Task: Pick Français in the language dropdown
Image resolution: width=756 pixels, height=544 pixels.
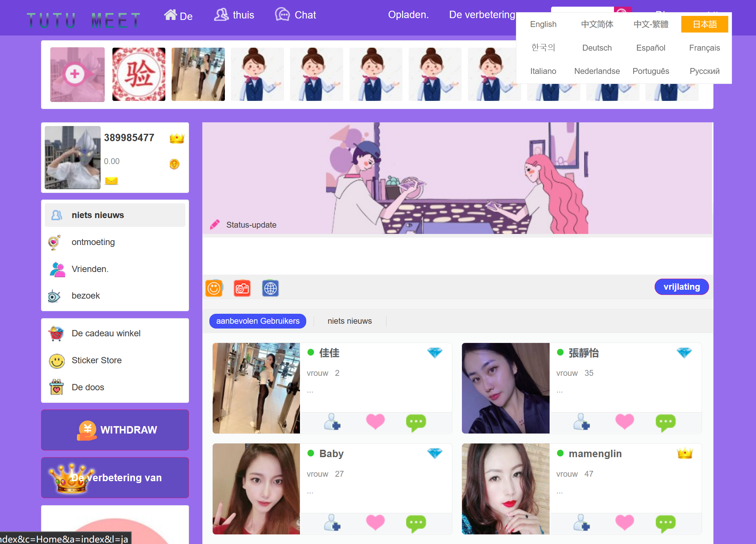Action: [704, 48]
